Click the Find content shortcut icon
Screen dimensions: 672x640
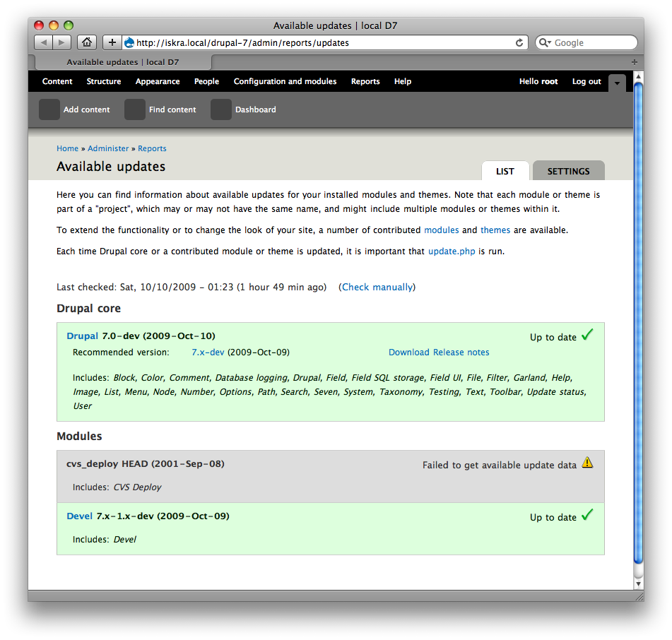click(x=134, y=109)
